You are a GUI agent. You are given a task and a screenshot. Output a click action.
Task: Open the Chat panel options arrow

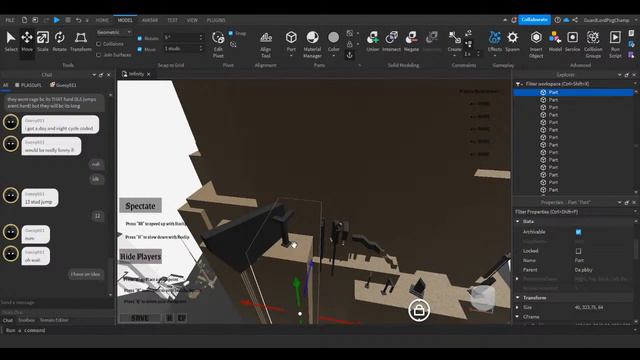click(x=94, y=75)
